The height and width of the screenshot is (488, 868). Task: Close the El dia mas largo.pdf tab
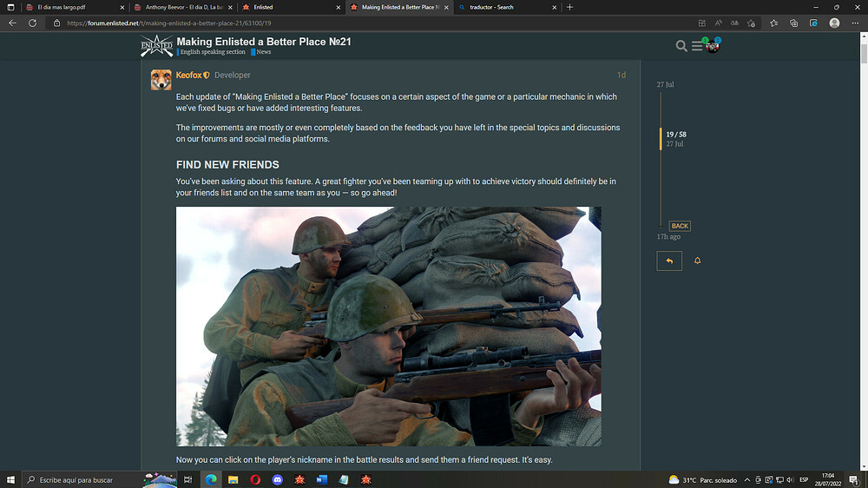click(x=122, y=7)
